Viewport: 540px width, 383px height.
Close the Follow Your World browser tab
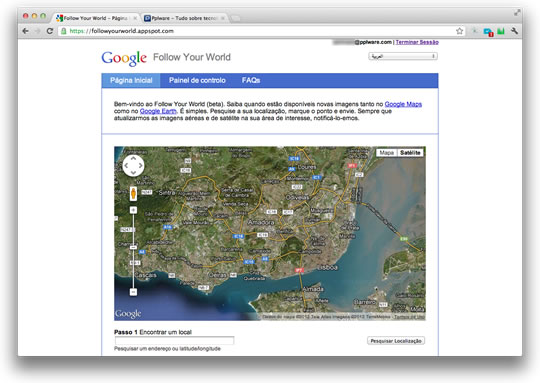click(135, 18)
